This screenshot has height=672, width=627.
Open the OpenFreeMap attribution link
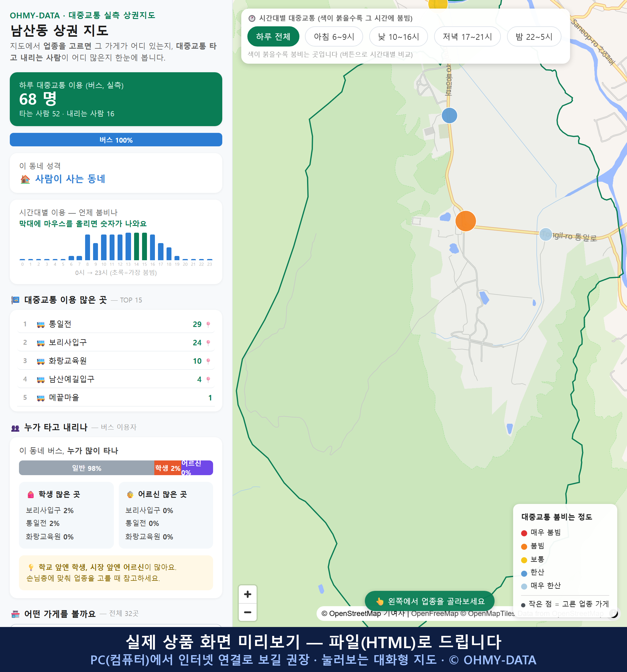pos(434,613)
